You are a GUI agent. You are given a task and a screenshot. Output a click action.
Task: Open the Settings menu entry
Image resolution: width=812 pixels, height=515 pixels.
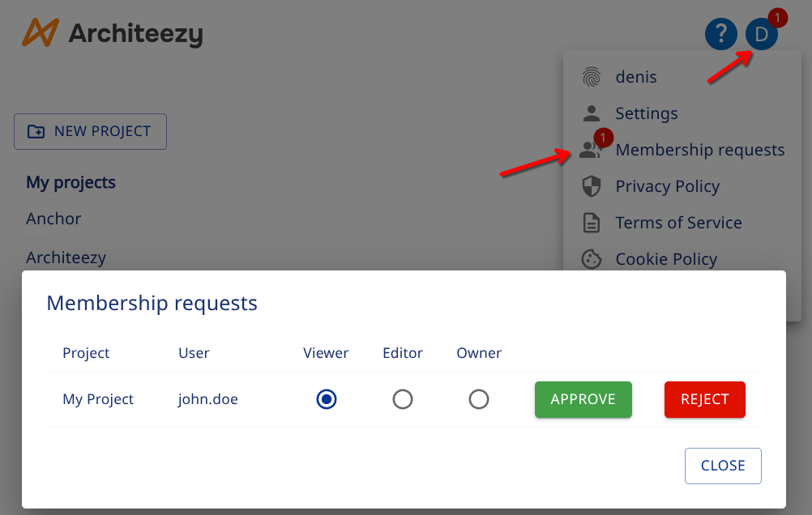pos(646,113)
